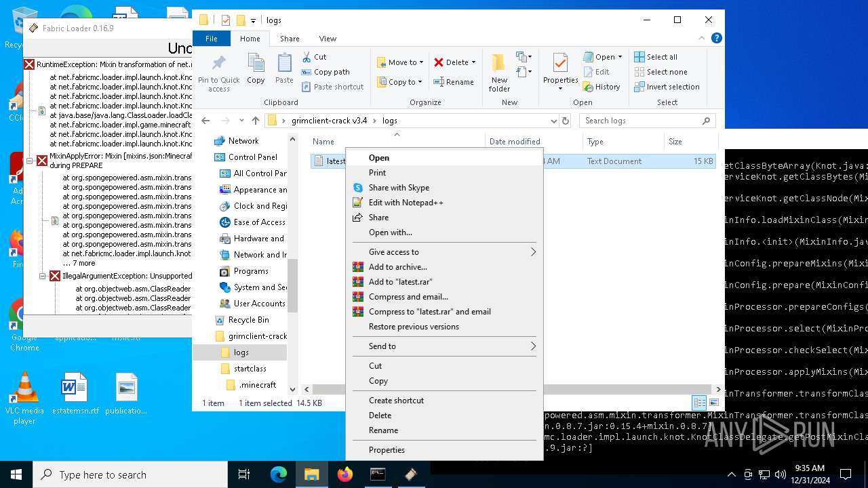Click the Task View taskbar icon

point(244,474)
